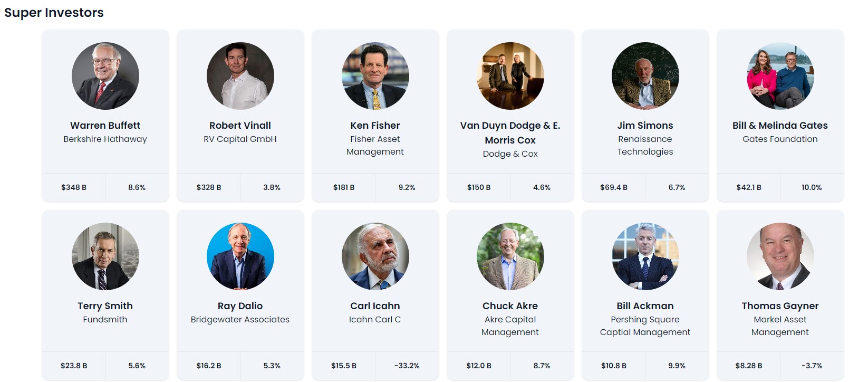
Task: Click Warren Buffett's $348 B portfolio value
Action: pyautogui.click(x=74, y=187)
